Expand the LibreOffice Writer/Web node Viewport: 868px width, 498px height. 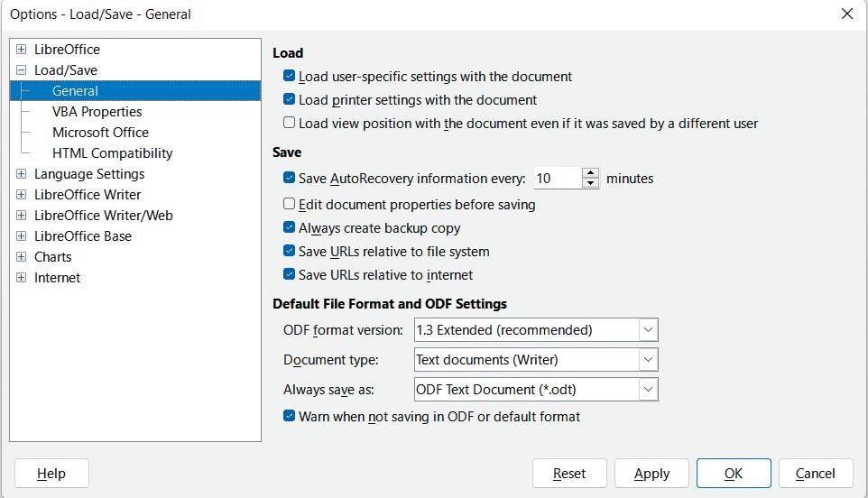21,216
